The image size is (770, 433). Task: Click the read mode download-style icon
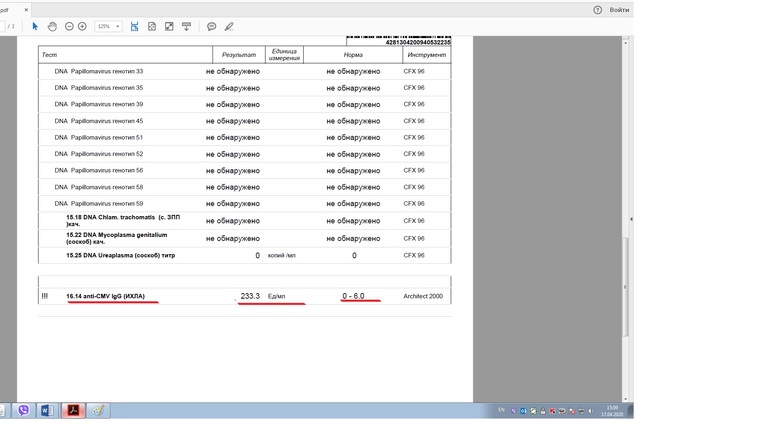click(186, 26)
